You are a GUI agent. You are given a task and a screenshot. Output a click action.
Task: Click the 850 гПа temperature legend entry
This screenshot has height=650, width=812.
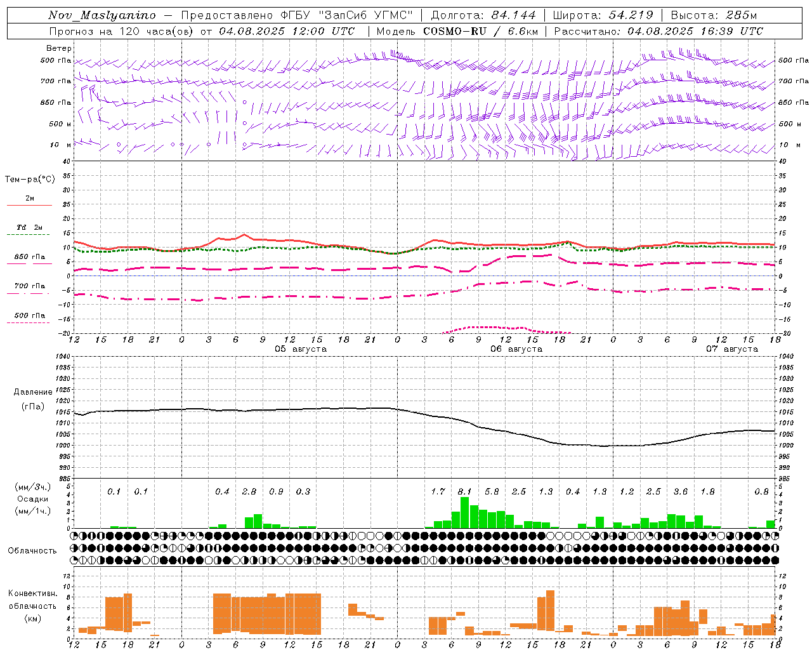coord(30,257)
